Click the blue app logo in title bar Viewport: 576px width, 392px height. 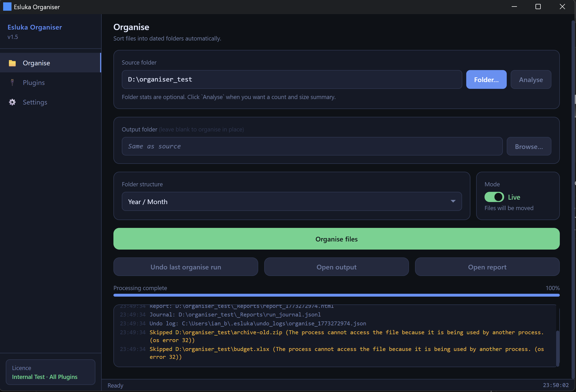(x=7, y=7)
